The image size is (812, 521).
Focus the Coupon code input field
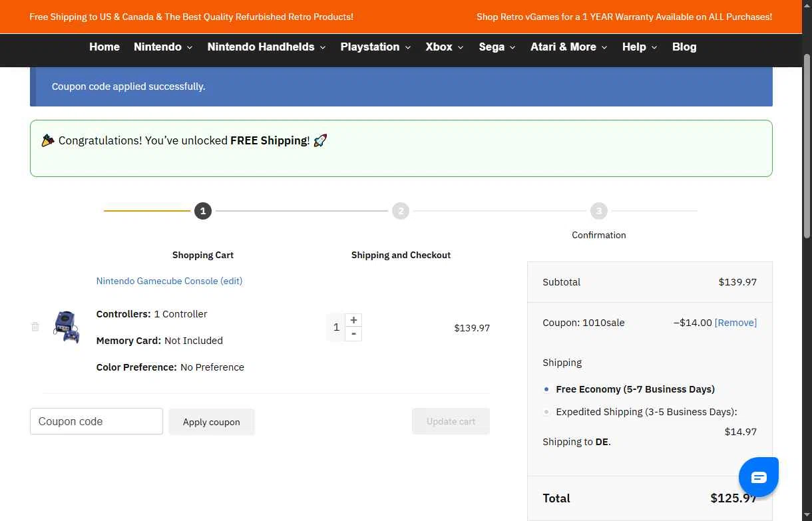(97, 421)
